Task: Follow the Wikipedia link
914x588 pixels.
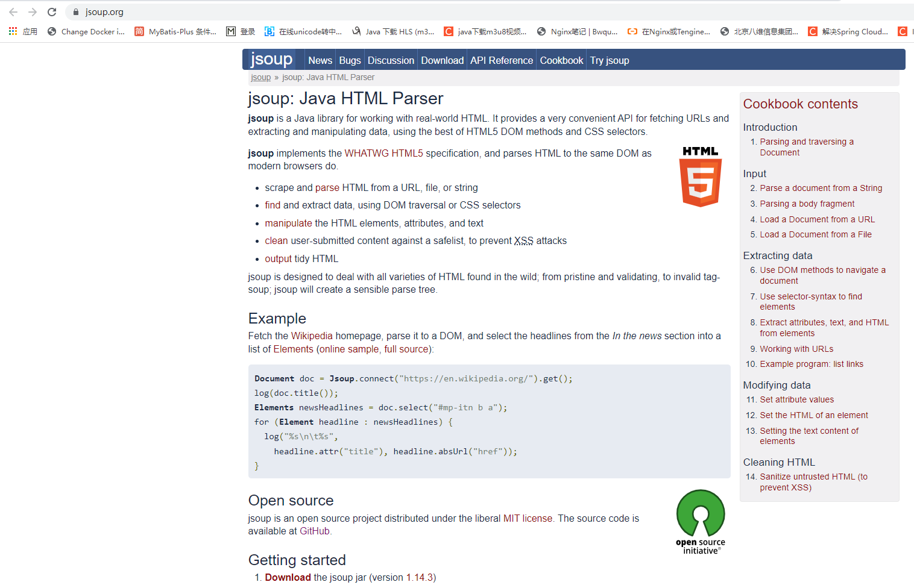Action: (312, 336)
